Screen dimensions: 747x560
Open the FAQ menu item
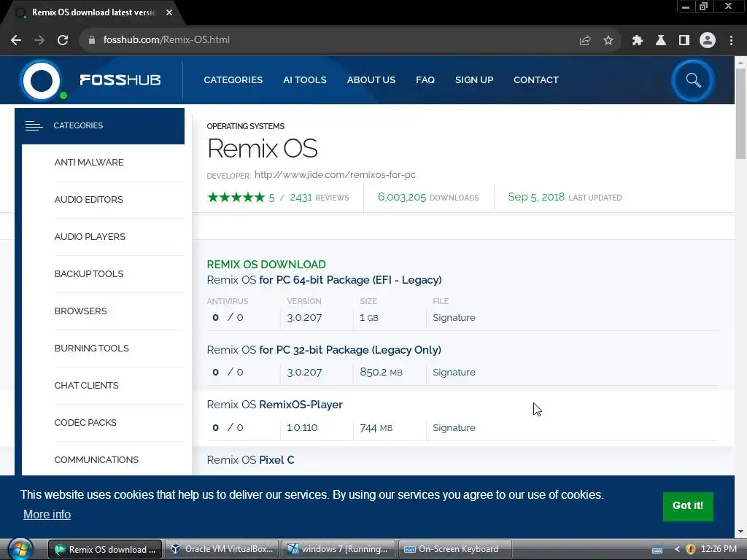(425, 80)
